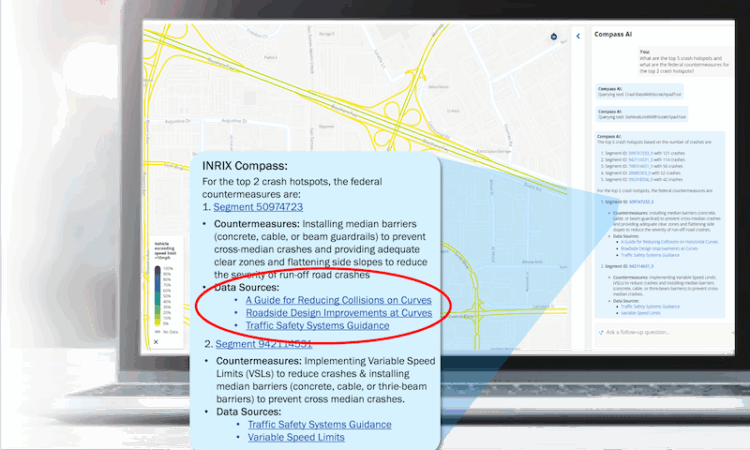
Task: Click the CrashDataWithScratchpadTool query message
Action: 639,91
